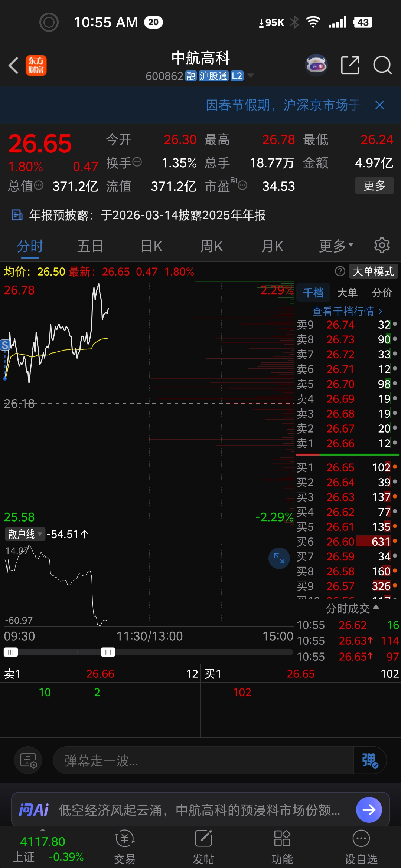401x868 pixels.
Task: Tap the back arrow icon
Action: 13,66
